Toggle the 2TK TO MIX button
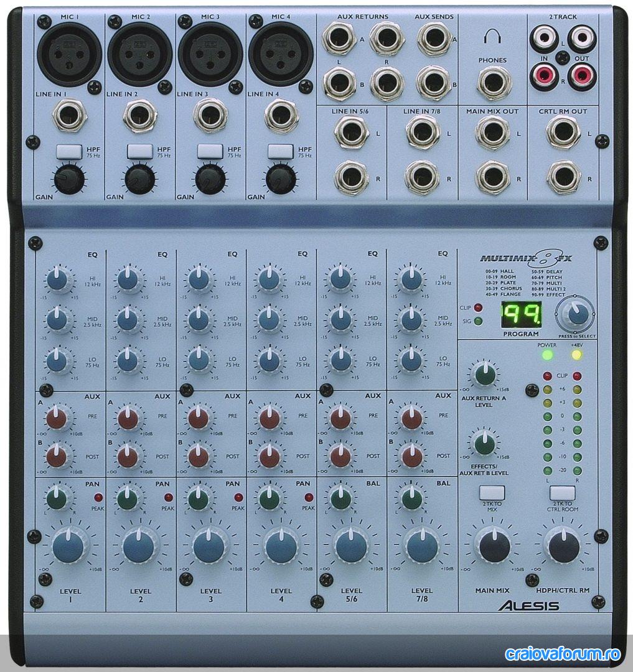The height and width of the screenshot is (672, 633). pyautogui.click(x=492, y=493)
